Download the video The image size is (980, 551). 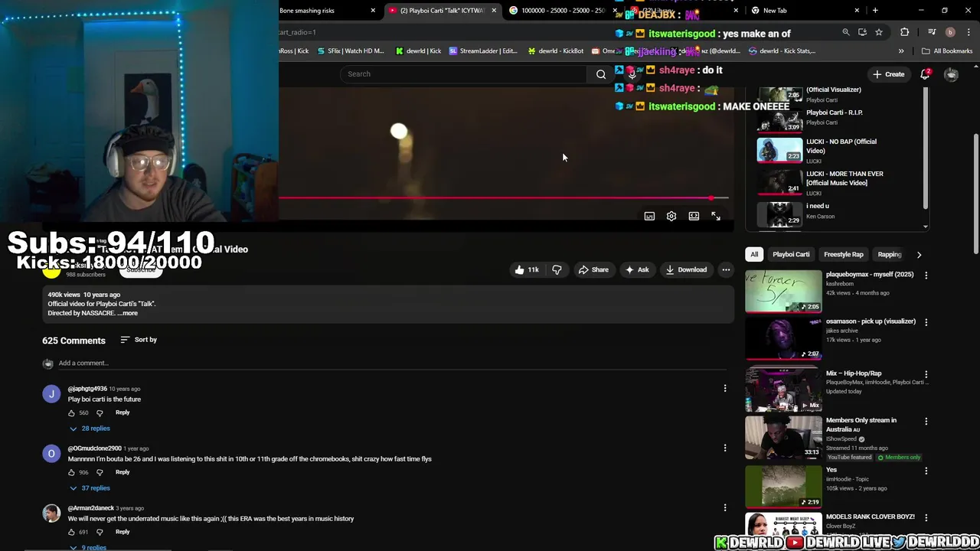pos(686,269)
